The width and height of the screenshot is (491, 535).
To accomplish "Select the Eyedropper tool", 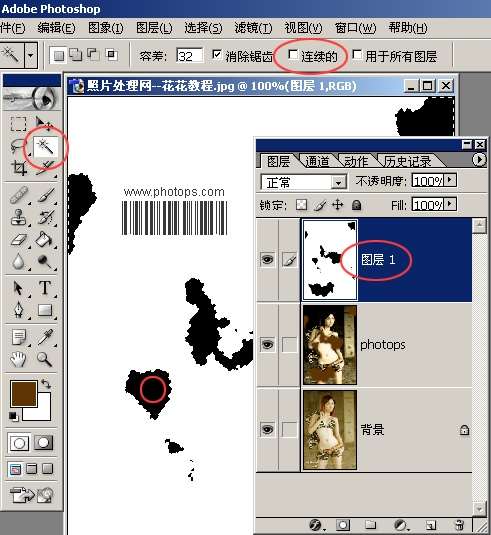I will pyautogui.click(x=45, y=337).
